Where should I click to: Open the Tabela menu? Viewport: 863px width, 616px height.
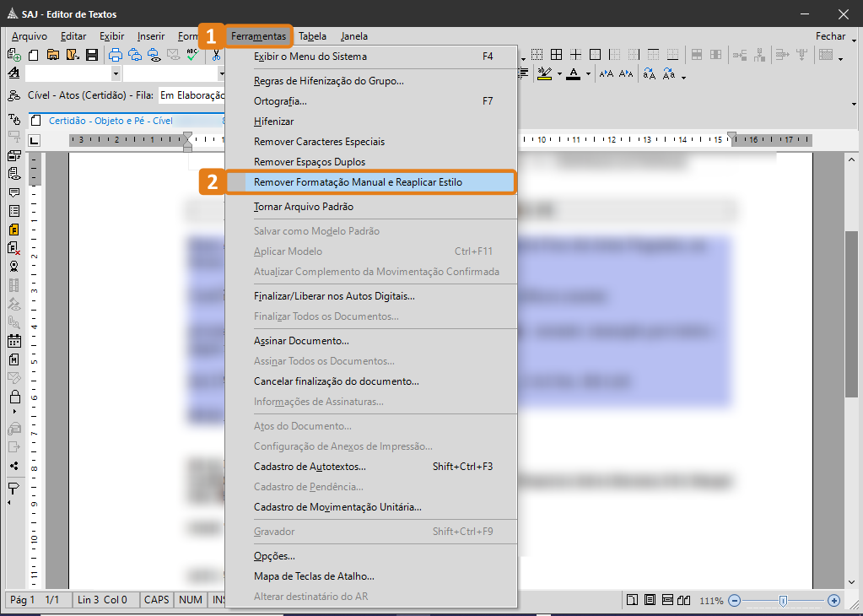point(313,36)
